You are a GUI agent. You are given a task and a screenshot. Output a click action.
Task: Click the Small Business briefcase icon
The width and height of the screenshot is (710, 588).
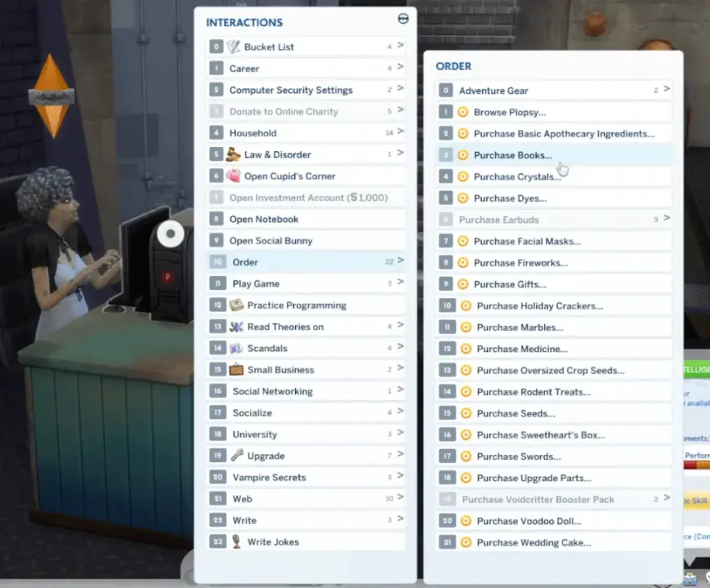pos(236,369)
